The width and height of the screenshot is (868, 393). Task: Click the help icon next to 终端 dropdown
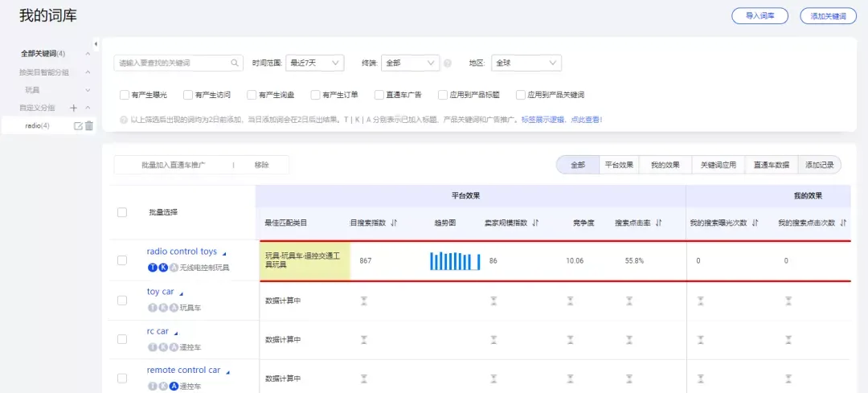tap(448, 63)
